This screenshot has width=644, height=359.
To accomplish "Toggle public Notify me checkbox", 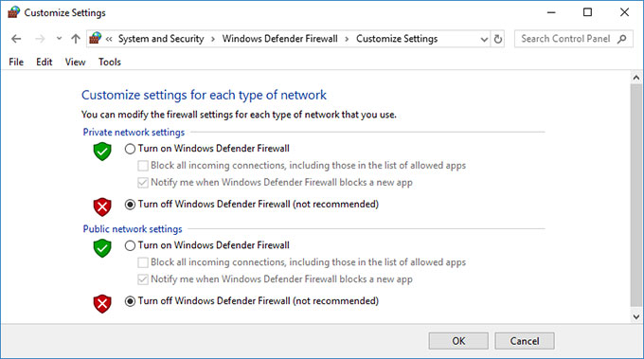I will tap(143, 279).
